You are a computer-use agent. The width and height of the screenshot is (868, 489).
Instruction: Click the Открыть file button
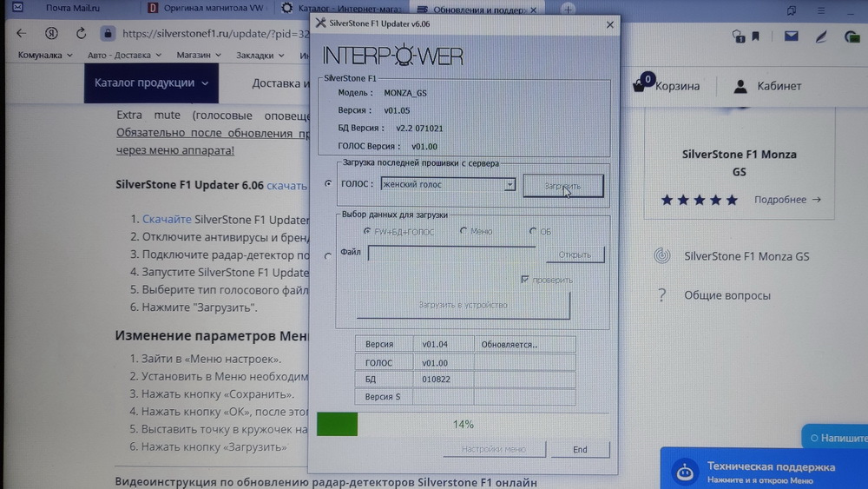click(575, 254)
